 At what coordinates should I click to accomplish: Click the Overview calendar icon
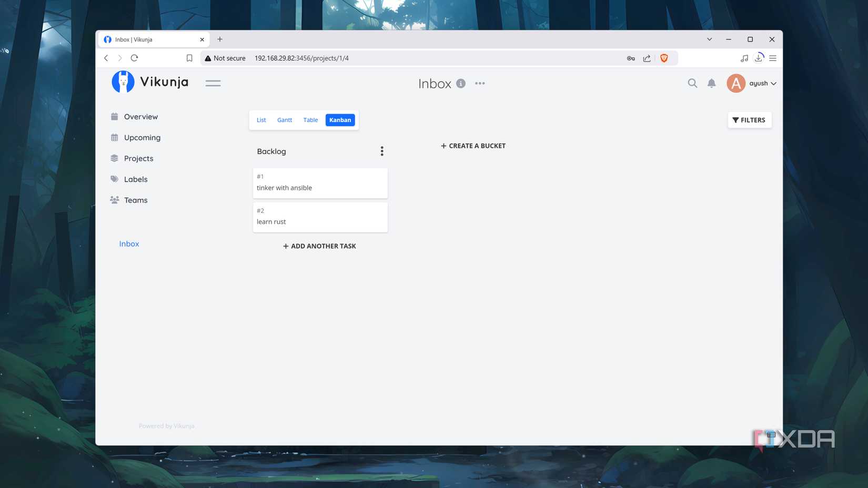pos(114,117)
